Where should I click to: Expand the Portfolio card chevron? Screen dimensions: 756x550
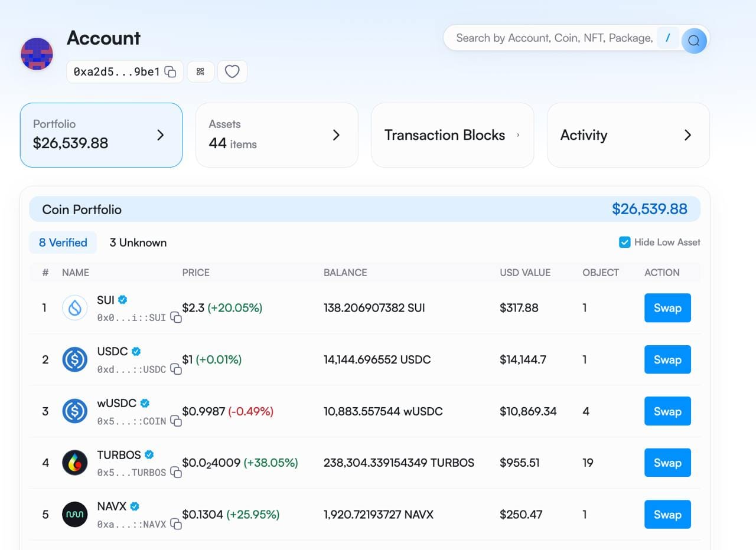pos(160,135)
